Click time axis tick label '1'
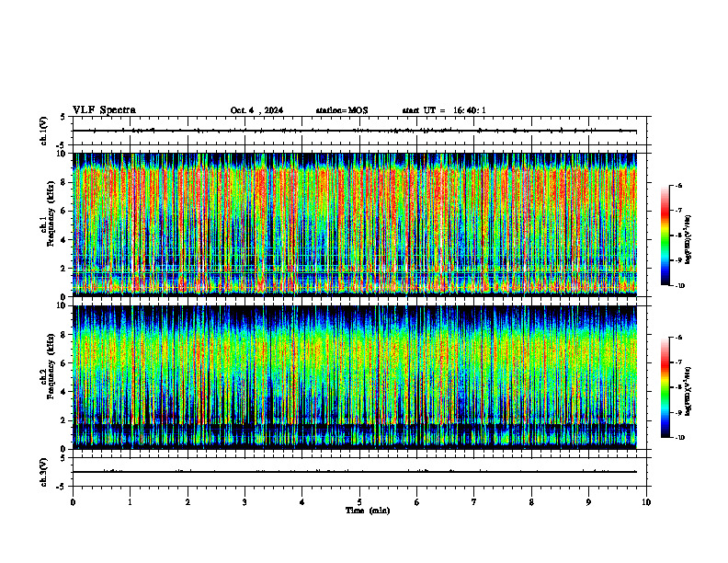 pos(131,502)
